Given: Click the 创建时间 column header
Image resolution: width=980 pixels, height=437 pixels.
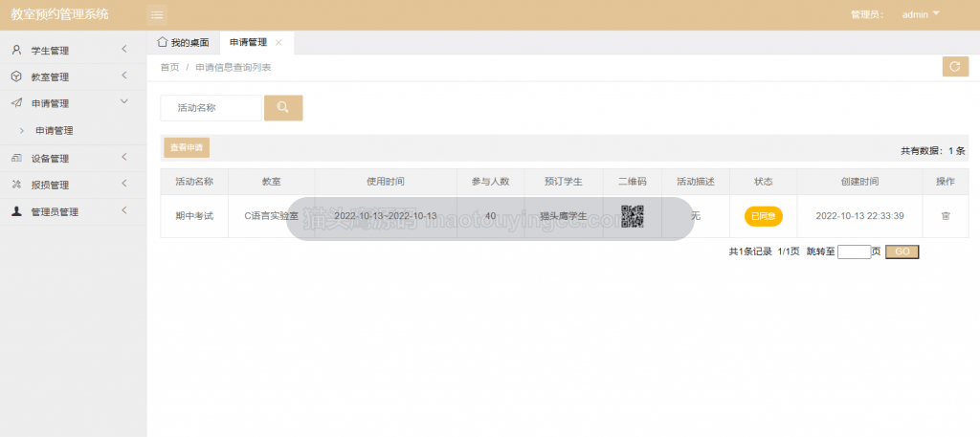Looking at the screenshot, I should point(859,182).
